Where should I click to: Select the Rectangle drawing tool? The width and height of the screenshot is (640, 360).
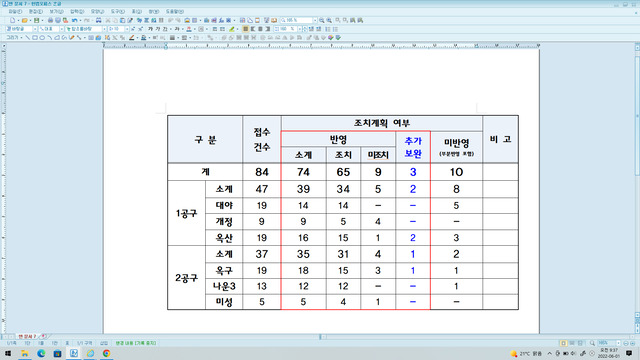click(x=35, y=38)
